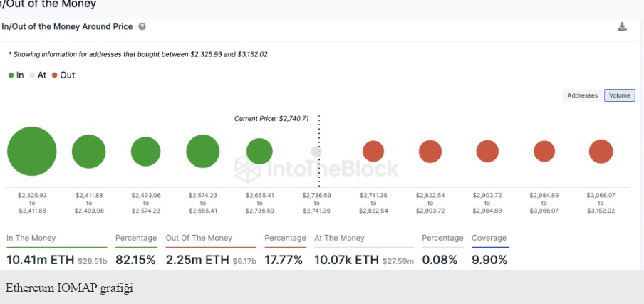Select the green bubble for $2,493.06 to $2,574.23

tap(145, 152)
